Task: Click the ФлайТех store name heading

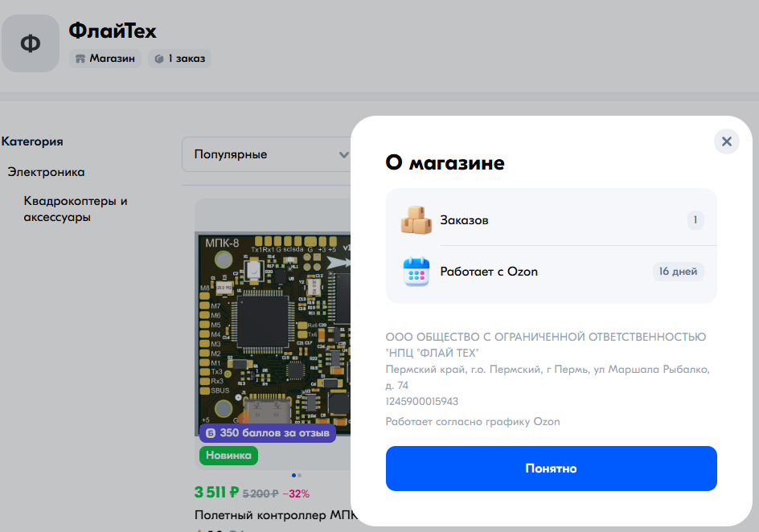Action: [113, 31]
